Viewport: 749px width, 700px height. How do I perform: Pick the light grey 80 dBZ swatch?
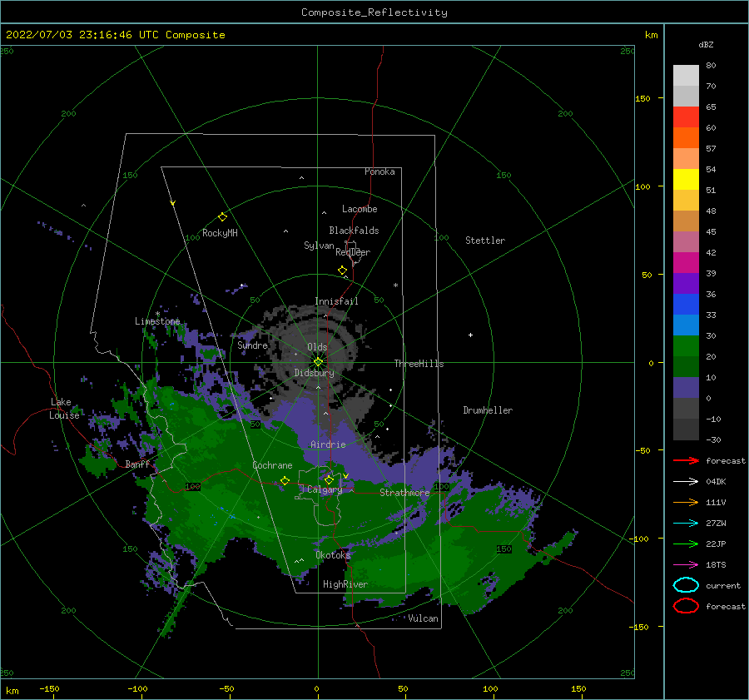686,75
